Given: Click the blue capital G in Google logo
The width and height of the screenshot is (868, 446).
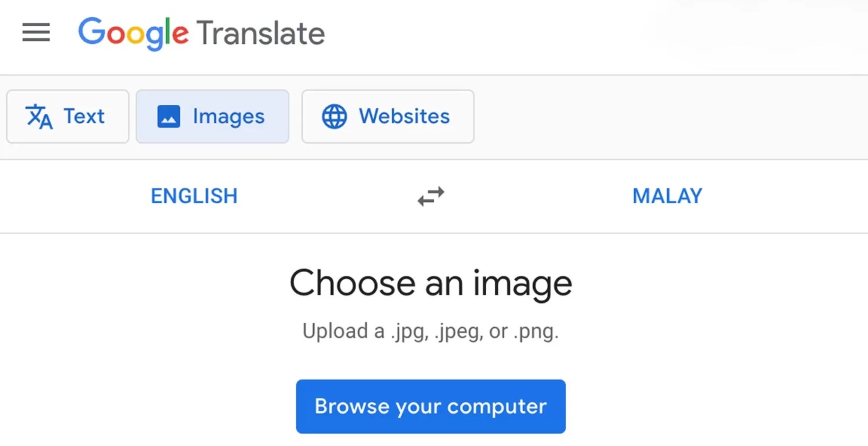Looking at the screenshot, I should 91,32.
